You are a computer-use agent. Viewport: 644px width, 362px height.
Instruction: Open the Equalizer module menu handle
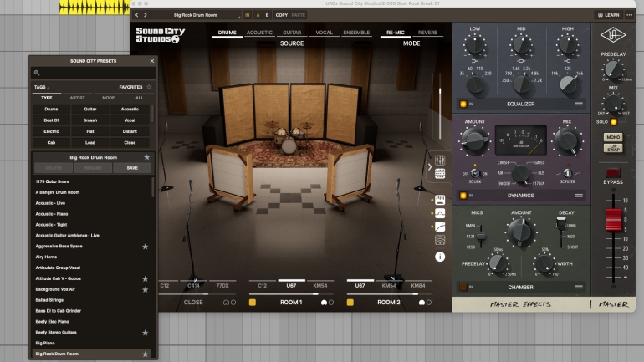(x=579, y=104)
